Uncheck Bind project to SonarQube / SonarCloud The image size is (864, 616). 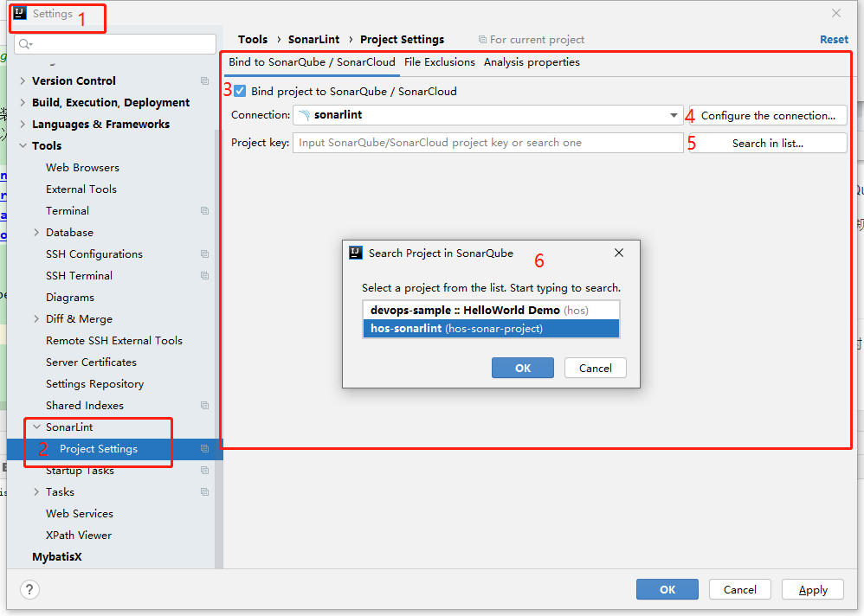coord(240,91)
